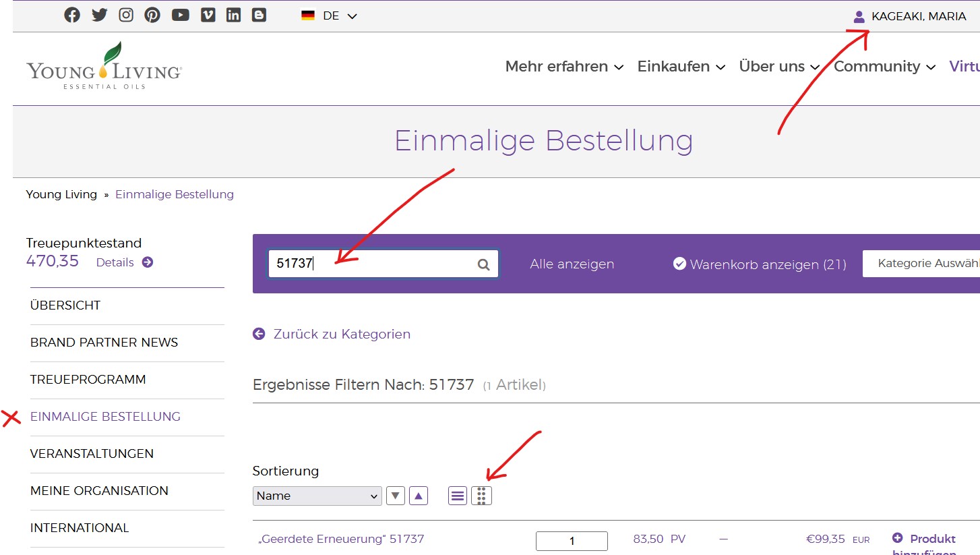Open the Einkaufen menu
Screen dimensions: 980x555
681,66
